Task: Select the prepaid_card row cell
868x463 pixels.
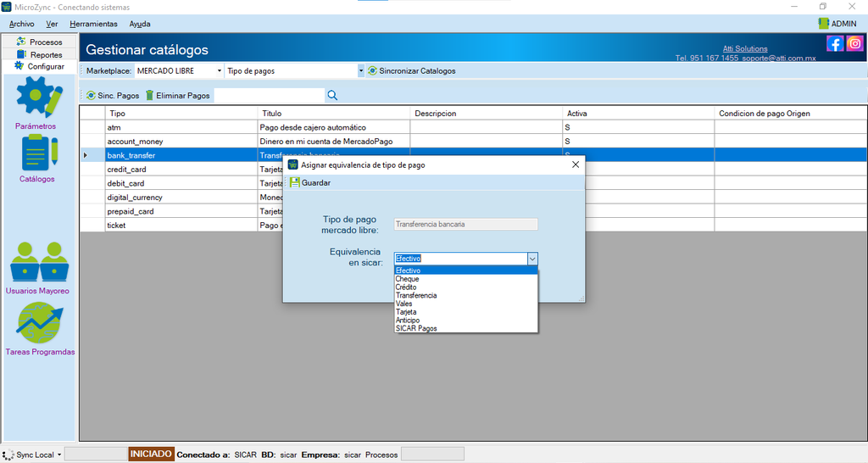Action: click(x=181, y=211)
